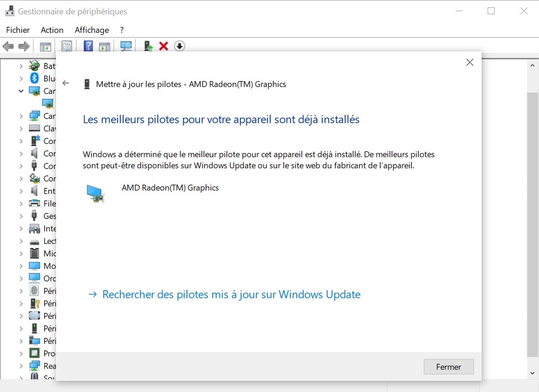This screenshot has height=392, width=539.
Task: Click the Forward arrow in the main toolbar
Action: 24,46
